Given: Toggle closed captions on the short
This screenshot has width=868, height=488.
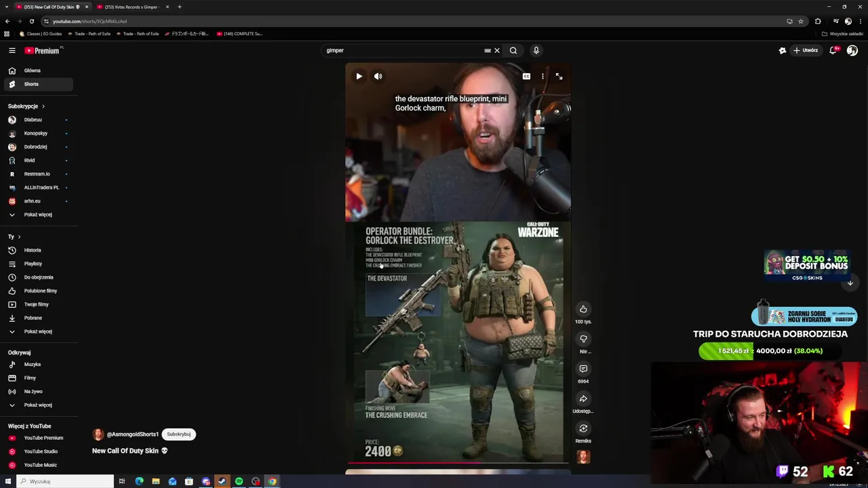Looking at the screenshot, I should pyautogui.click(x=526, y=76).
